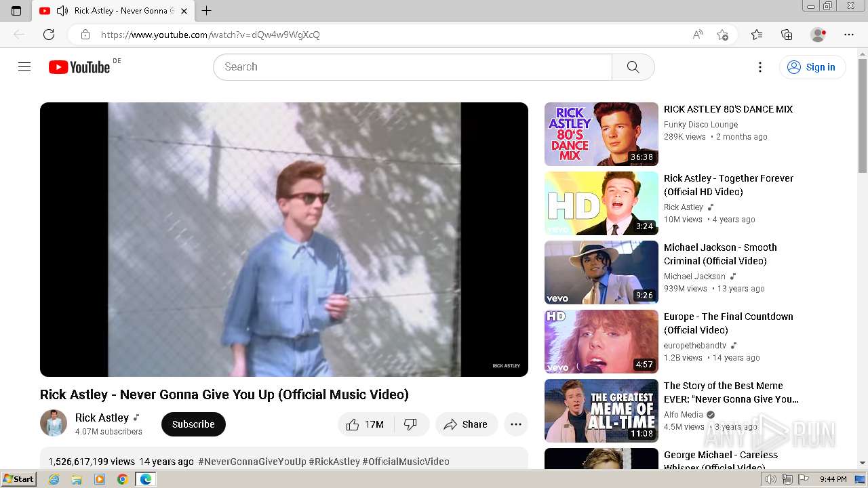
Task: Refresh the page in Edge
Action: pyautogui.click(x=49, y=35)
